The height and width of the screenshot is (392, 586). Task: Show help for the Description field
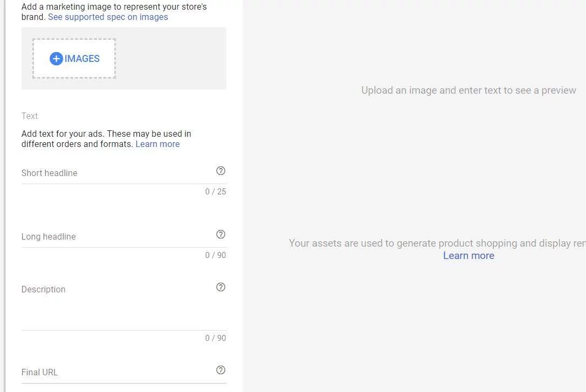220,287
